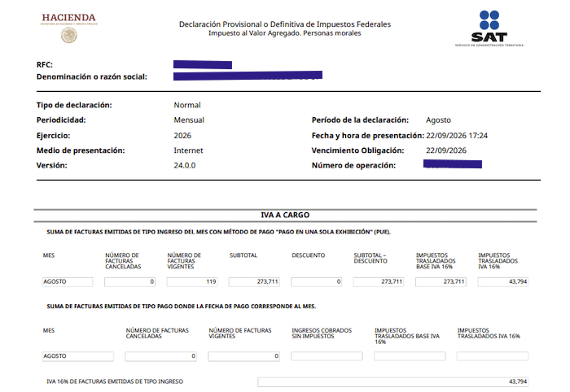Select the version value 24.0.0
The width and height of the screenshot is (570, 392).
(x=185, y=166)
